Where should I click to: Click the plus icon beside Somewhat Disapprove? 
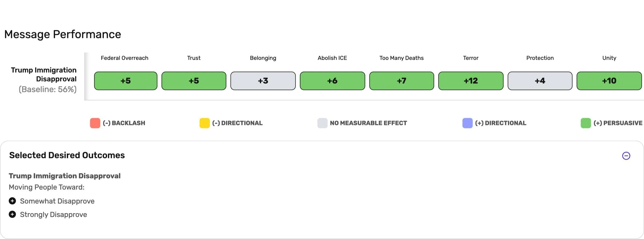(x=12, y=201)
